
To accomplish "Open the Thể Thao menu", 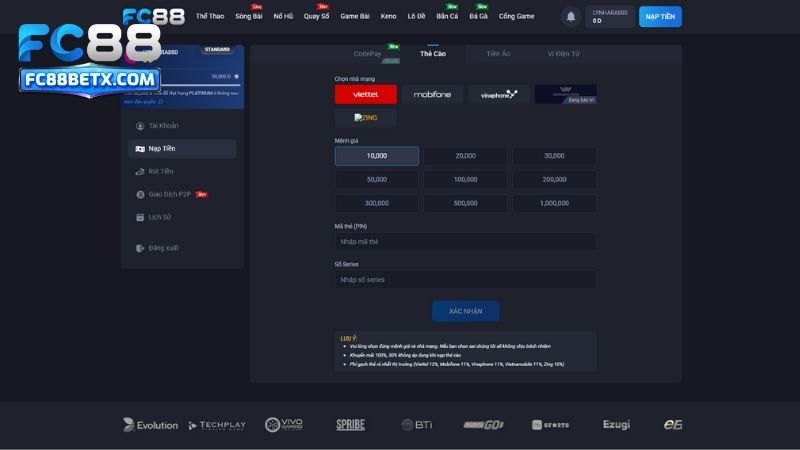I will (x=210, y=16).
